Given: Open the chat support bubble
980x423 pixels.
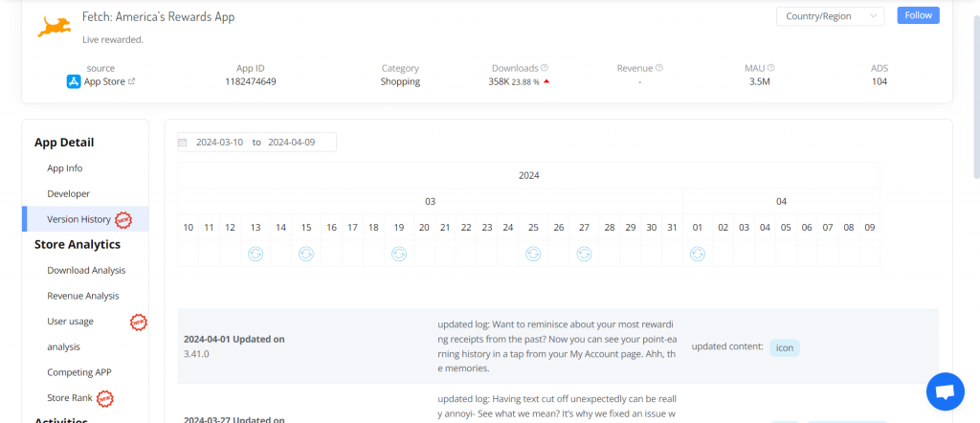Looking at the screenshot, I should (945, 391).
